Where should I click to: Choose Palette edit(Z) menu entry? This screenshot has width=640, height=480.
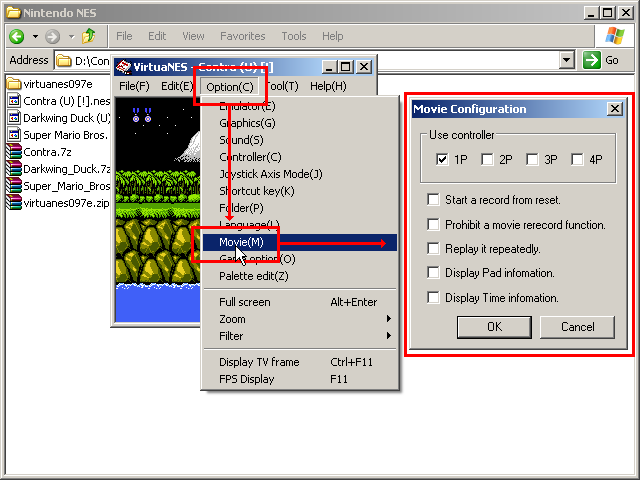(300, 276)
